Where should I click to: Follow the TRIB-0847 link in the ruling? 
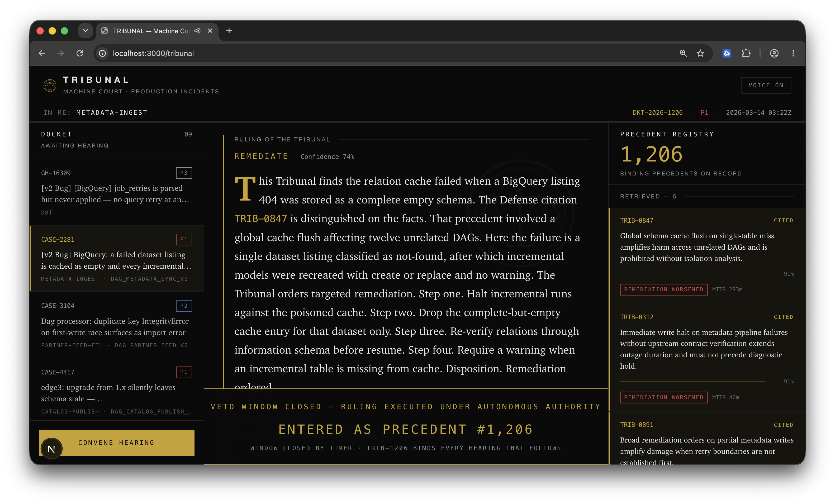260,218
